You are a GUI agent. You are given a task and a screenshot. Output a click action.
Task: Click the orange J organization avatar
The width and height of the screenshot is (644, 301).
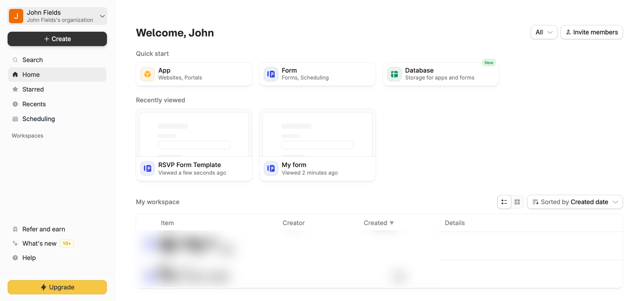click(16, 16)
